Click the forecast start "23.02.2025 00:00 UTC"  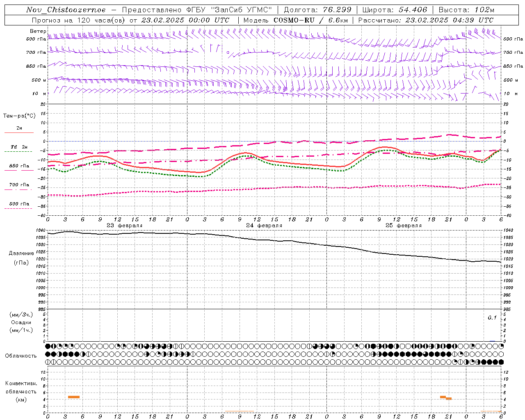pyautogui.click(x=185, y=20)
